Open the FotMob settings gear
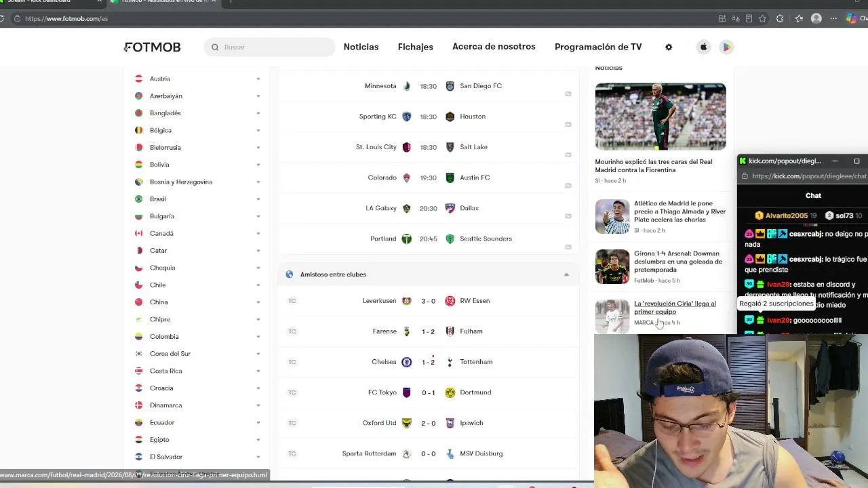The image size is (868, 488). pyautogui.click(x=669, y=47)
